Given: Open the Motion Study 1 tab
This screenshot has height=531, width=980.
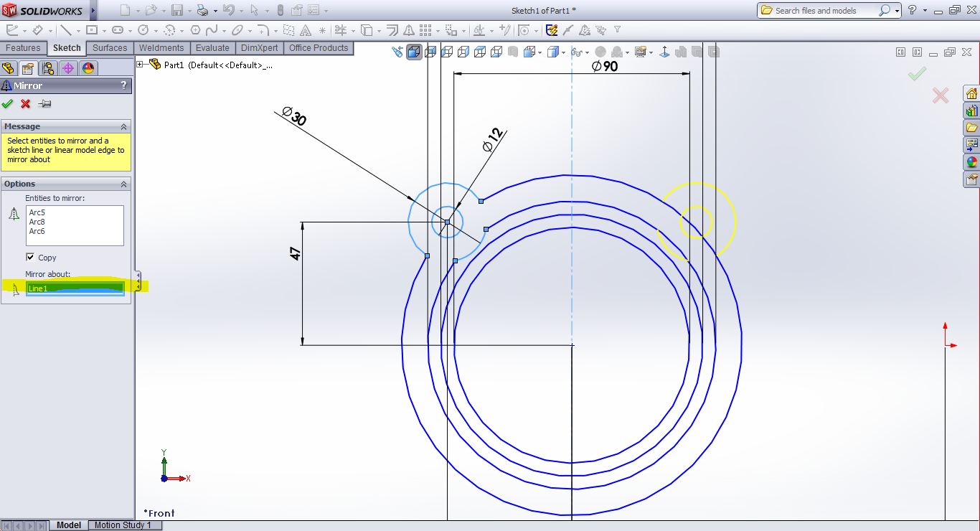Looking at the screenshot, I should [x=123, y=525].
